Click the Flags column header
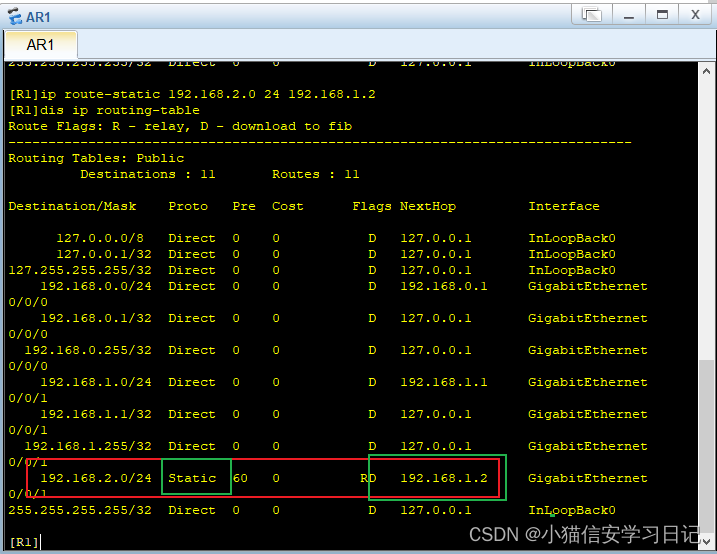Screen dimensions: 717x554 click(x=372, y=206)
